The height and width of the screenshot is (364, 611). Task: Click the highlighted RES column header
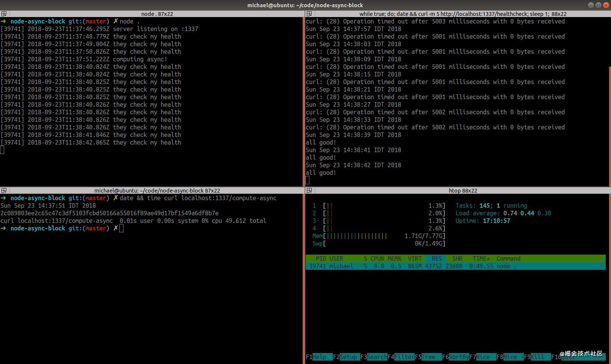tap(435, 258)
